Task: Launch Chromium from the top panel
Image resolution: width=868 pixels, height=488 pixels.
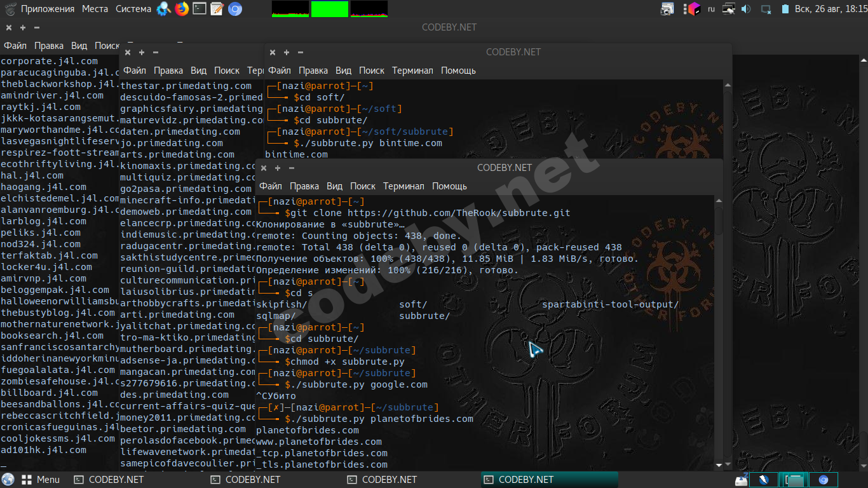Action: pos(235,9)
